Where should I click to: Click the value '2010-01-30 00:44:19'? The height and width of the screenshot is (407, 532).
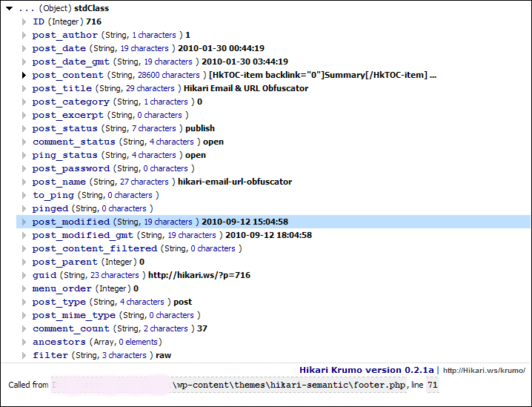(222, 48)
